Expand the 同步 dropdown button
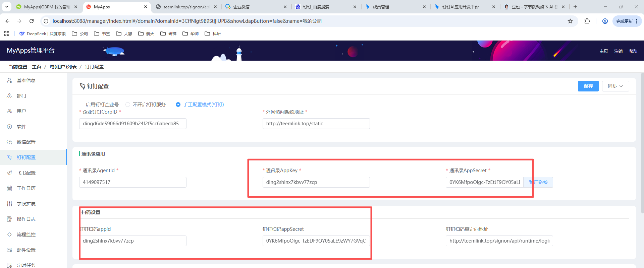 615,86
